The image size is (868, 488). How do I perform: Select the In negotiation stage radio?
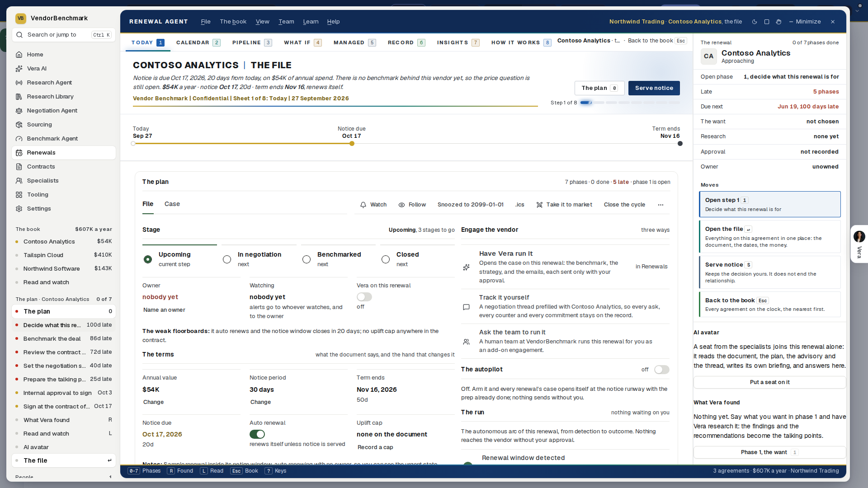pos(227,259)
